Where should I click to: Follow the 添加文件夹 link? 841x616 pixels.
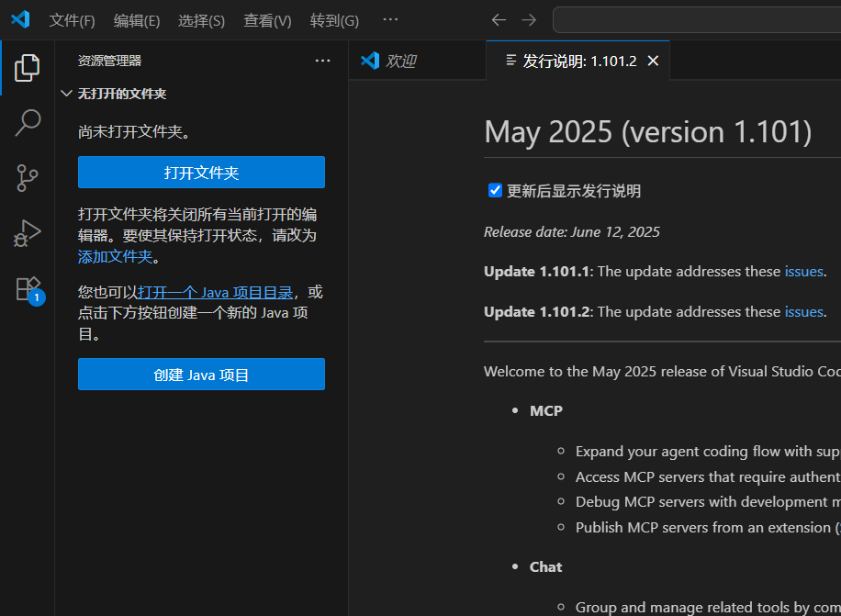[x=116, y=257]
